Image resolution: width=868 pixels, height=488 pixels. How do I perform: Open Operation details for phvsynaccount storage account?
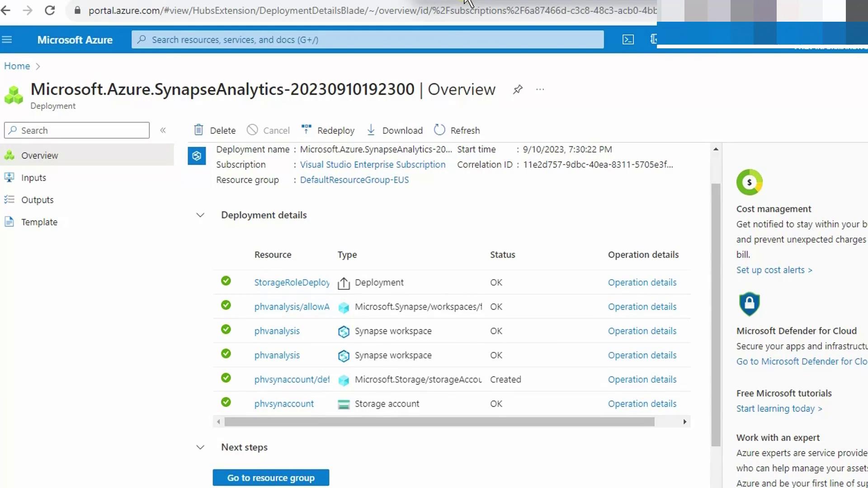pyautogui.click(x=642, y=404)
